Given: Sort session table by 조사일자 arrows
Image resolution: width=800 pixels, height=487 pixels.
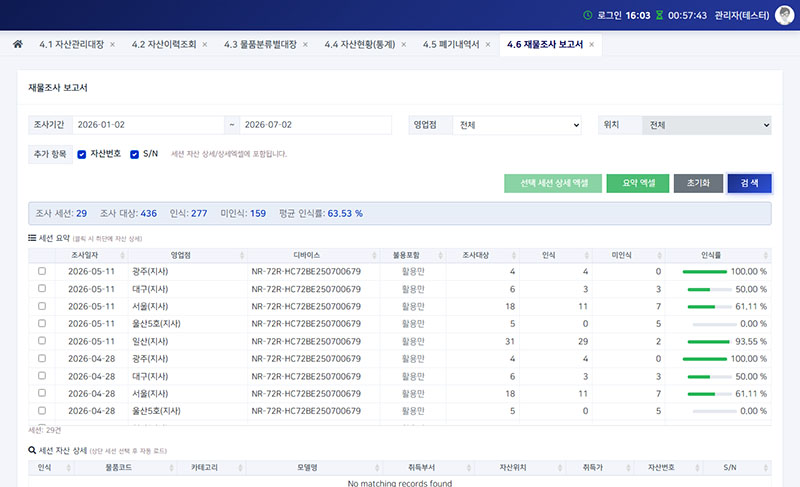Looking at the screenshot, I should point(122,255).
